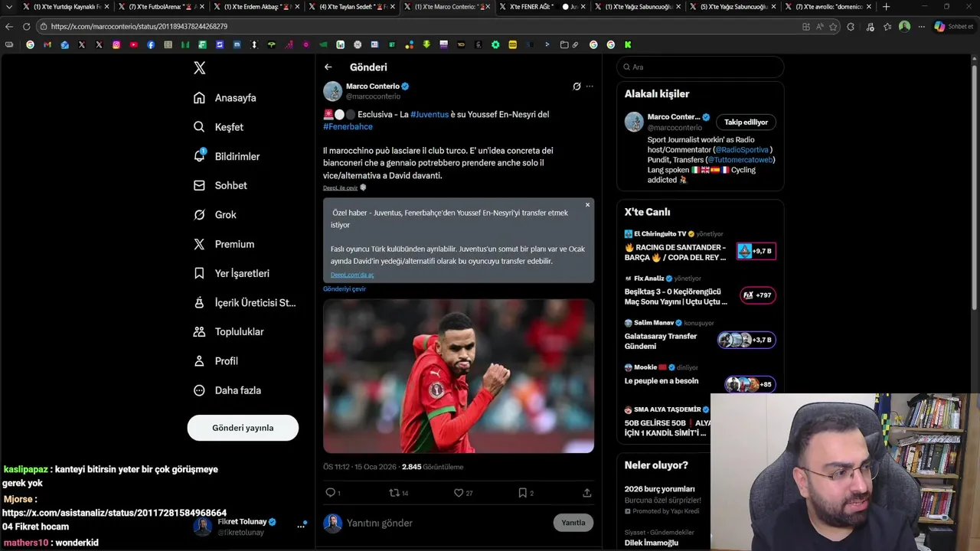Open El Chiringuito TV live space
The height and width of the screenshot is (551, 980).
[x=700, y=246]
